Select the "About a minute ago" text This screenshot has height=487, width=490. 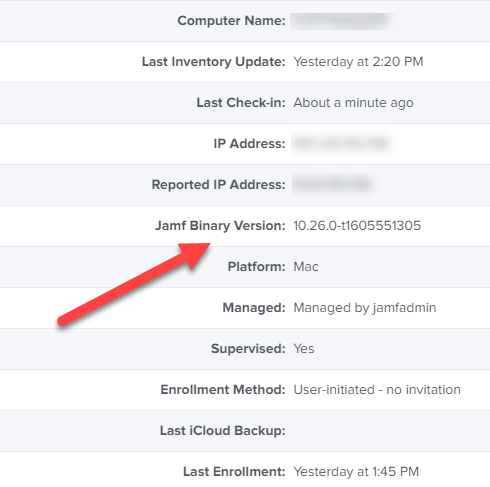353,103
